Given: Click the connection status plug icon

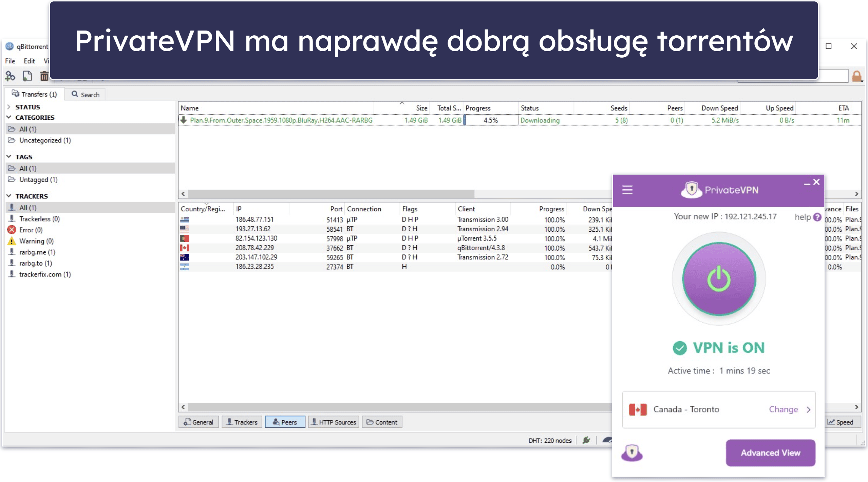Looking at the screenshot, I should point(586,440).
